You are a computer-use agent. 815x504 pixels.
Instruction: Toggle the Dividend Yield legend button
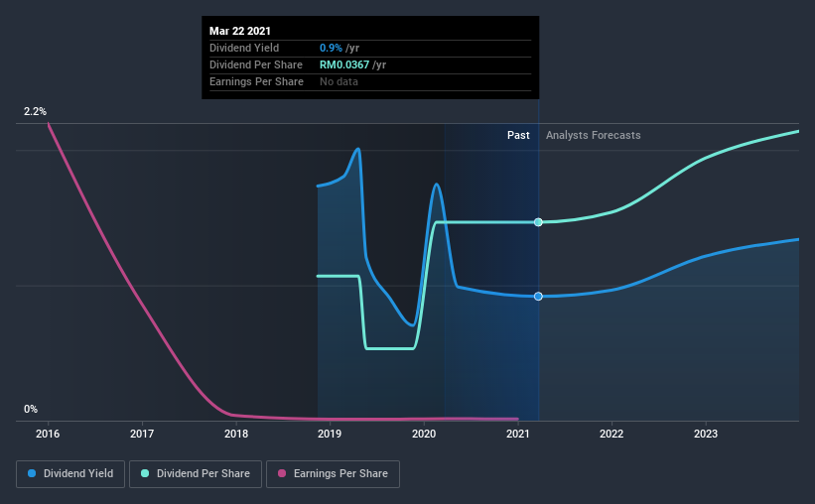click(x=70, y=474)
